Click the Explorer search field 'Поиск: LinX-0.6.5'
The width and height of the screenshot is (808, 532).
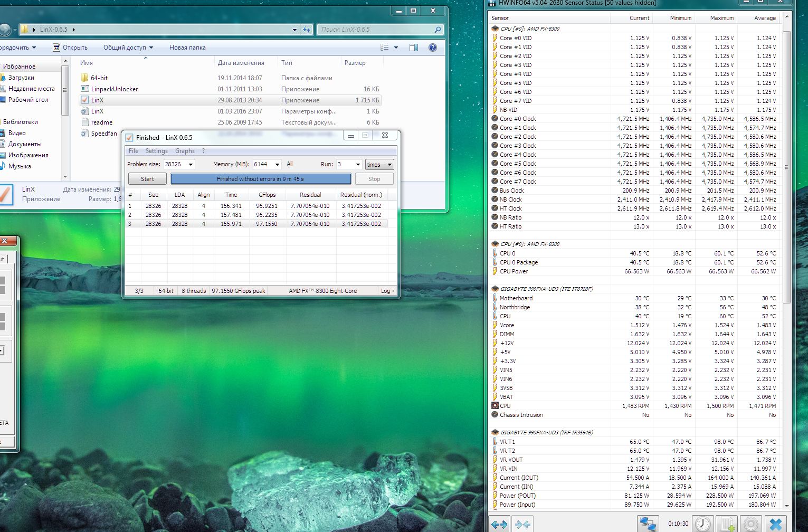coord(379,30)
